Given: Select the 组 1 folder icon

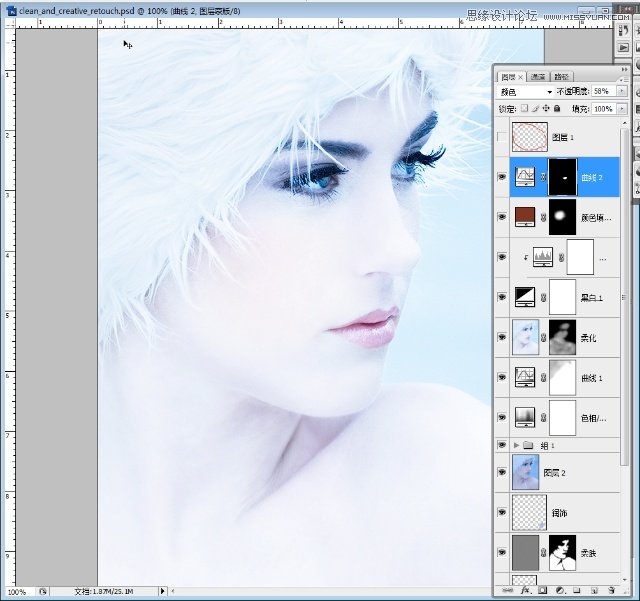Looking at the screenshot, I should point(528,445).
